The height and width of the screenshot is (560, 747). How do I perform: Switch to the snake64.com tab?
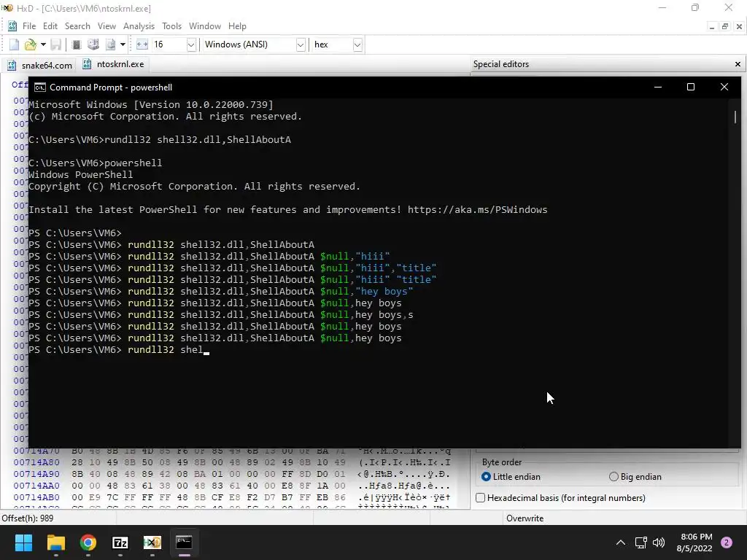pos(40,65)
